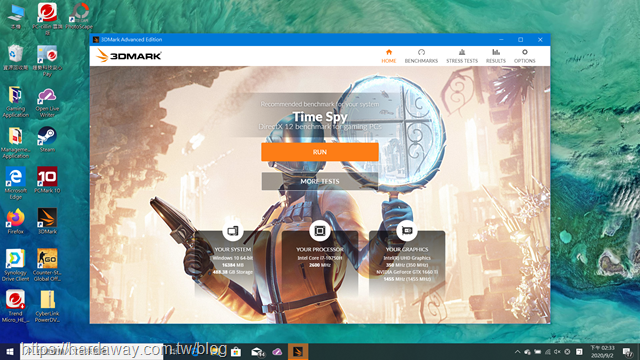
Task: Select the PhotoScape desktop shortcut
Action: 79,16
